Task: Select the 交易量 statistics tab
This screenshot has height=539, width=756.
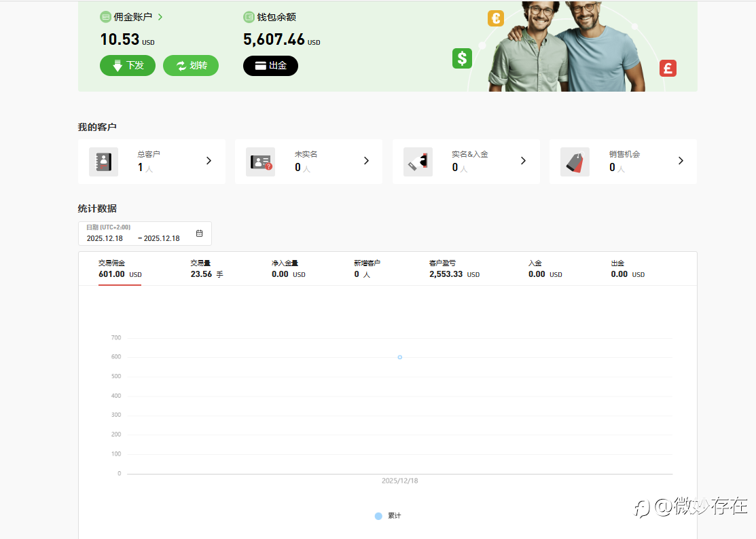Action: (x=207, y=269)
